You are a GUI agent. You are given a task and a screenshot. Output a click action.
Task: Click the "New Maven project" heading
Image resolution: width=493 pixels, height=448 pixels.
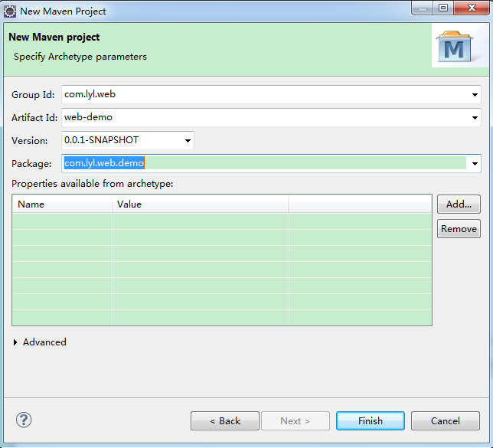[x=54, y=37]
